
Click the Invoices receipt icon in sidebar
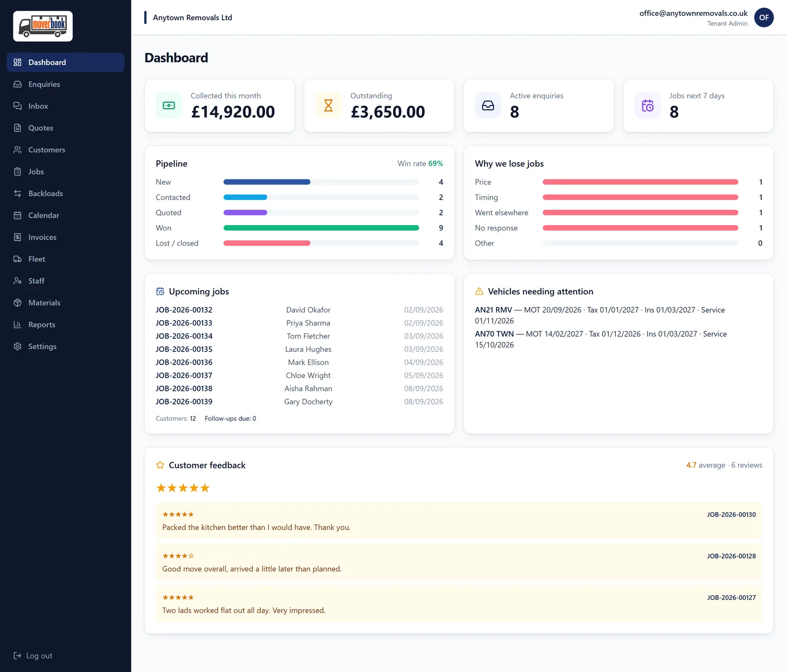(18, 237)
